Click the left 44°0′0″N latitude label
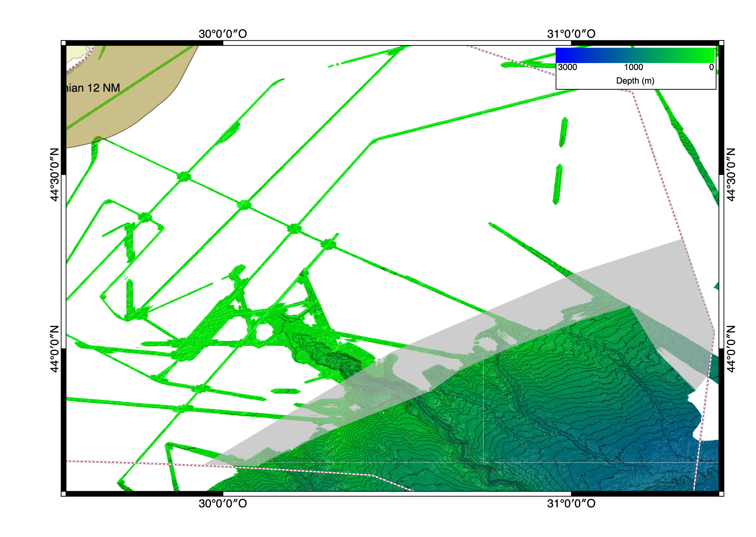The image size is (756, 537). (55, 349)
